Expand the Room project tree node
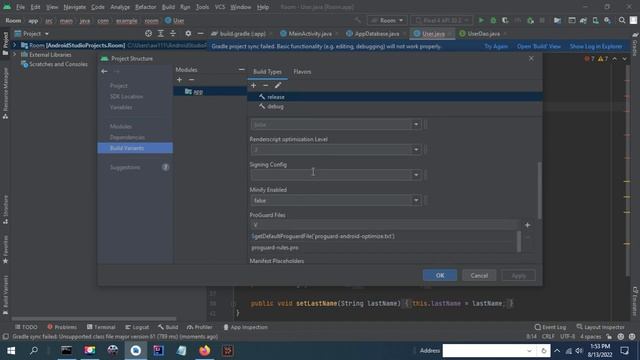 point(15,45)
